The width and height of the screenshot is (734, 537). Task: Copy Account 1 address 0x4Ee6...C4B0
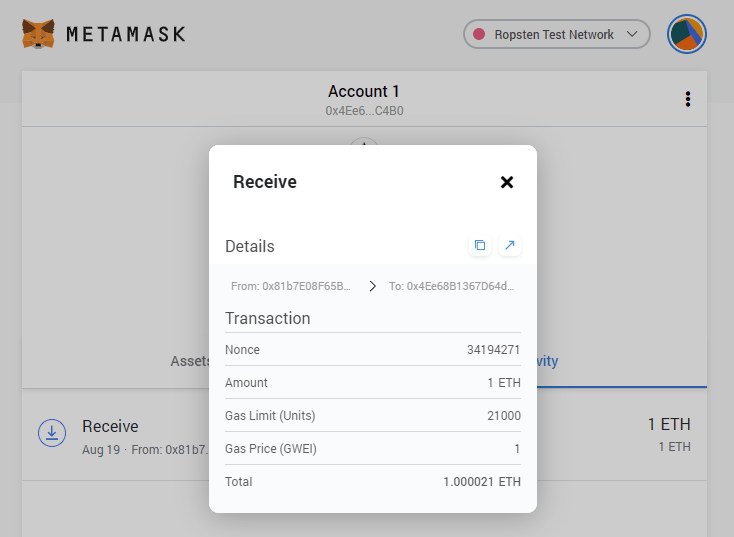pos(364,111)
